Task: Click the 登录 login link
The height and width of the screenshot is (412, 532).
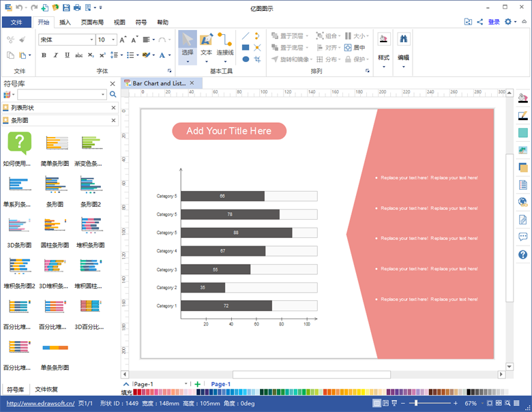Action: click(x=494, y=22)
